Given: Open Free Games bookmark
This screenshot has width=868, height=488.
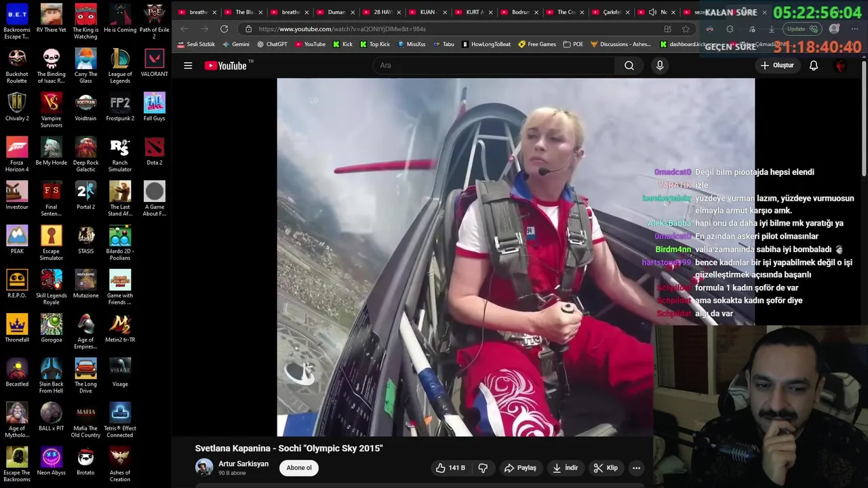Looking at the screenshot, I should (537, 44).
